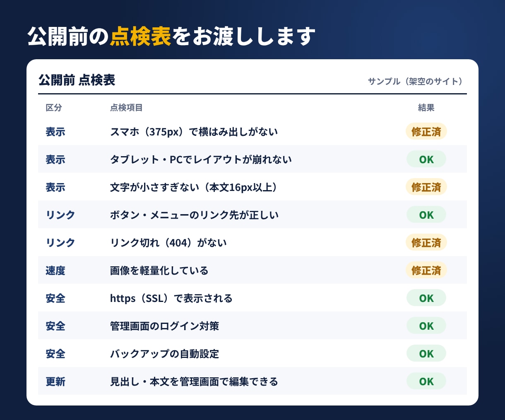This screenshot has height=420, width=505.
Task: Click 安全 category in 管理画面のログイン対策 row
Action: (55, 326)
